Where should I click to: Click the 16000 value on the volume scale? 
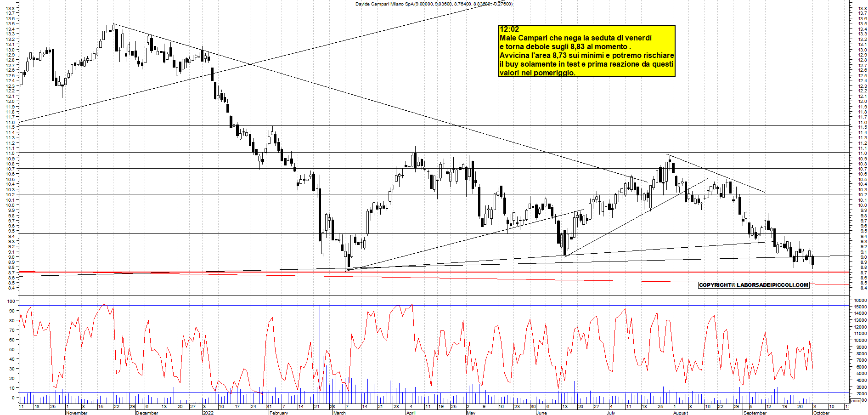tap(860, 300)
